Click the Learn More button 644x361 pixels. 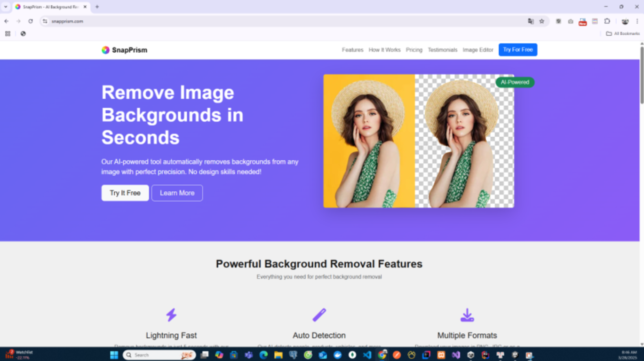pos(177,193)
